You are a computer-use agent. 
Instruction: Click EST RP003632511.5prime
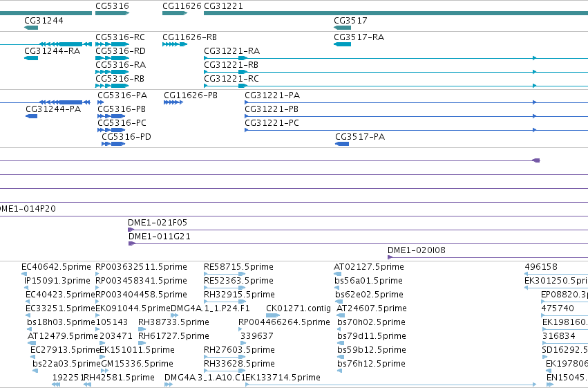pyautogui.click(x=141, y=267)
